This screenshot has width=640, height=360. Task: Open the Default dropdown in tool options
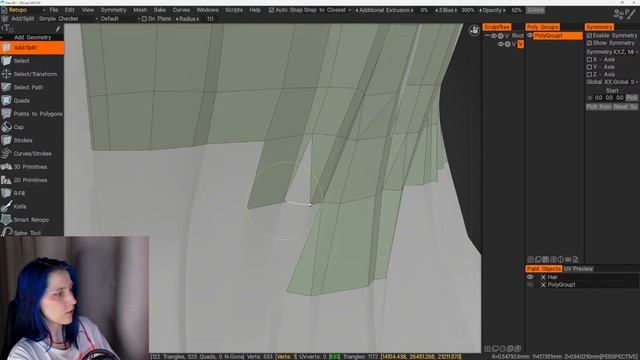[x=120, y=19]
